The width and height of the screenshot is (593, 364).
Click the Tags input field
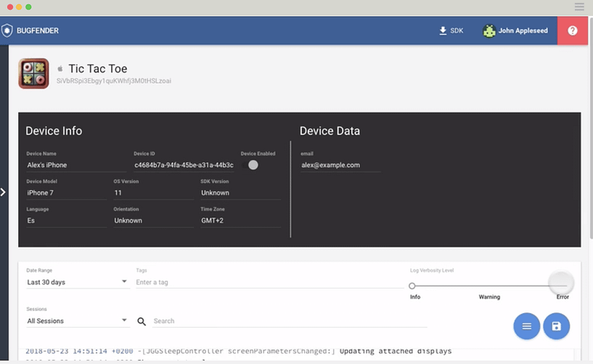click(270, 282)
